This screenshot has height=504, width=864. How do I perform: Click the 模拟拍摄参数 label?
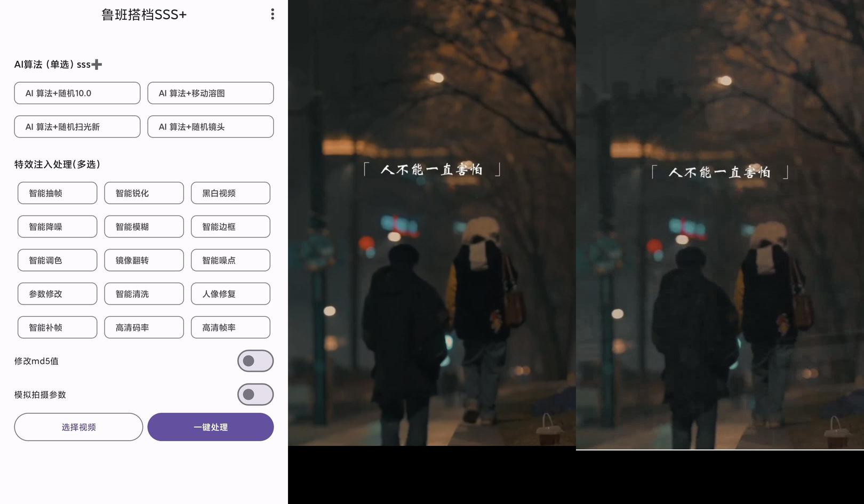(40, 395)
